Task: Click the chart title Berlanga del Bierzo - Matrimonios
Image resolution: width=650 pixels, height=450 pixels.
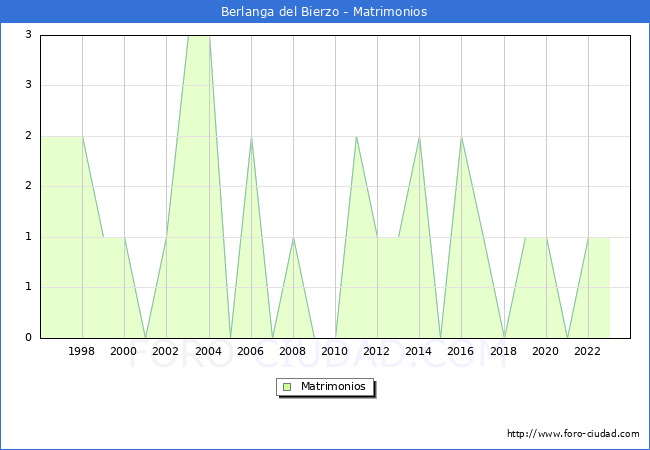Action: [x=324, y=12]
